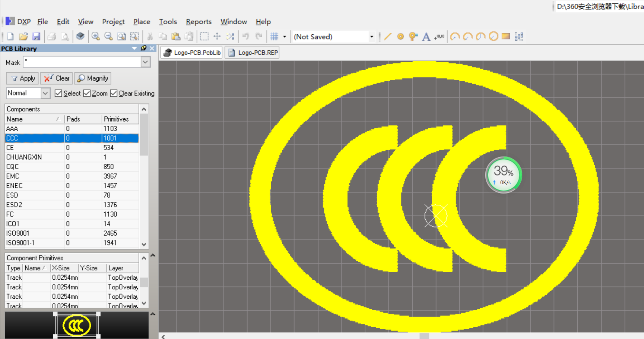
Task: Collapse the component preview section arrow
Action: click(153, 314)
